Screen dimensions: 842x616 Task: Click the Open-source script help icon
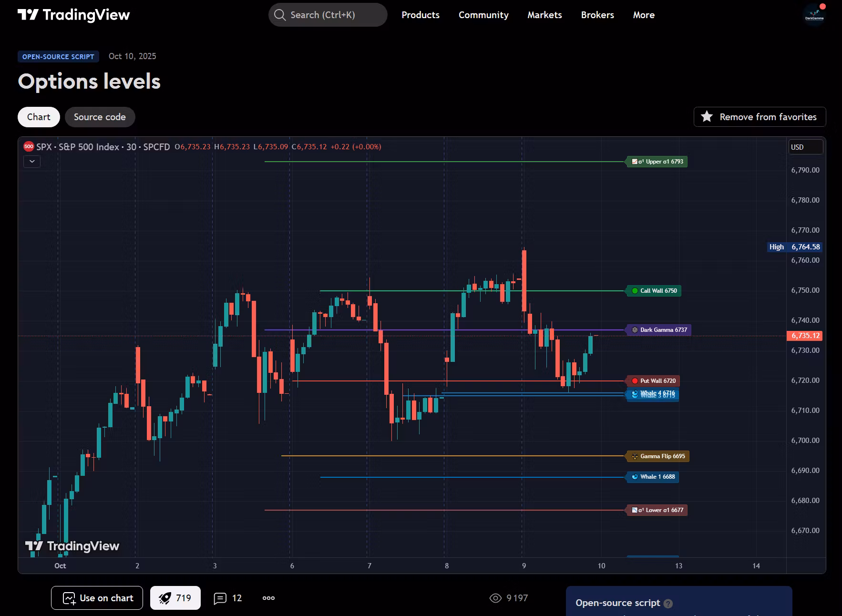[668, 604]
